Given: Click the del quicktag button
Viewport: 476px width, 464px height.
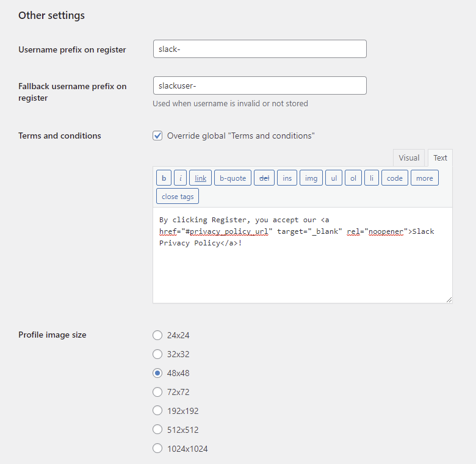Looking at the screenshot, I should (x=264, y=178).
